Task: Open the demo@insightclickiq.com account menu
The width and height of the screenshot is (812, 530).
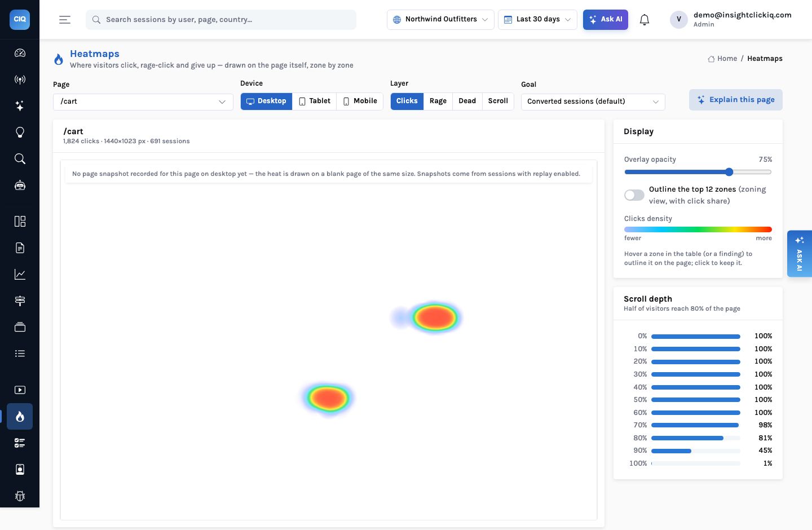Action: [731, 20]
